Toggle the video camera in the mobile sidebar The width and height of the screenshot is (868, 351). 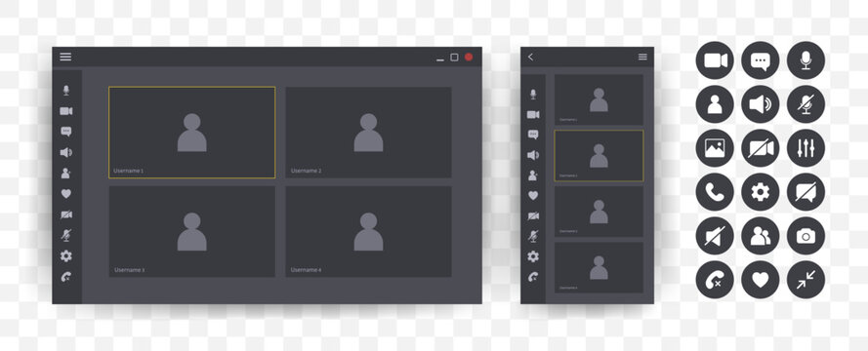[533, 114]
